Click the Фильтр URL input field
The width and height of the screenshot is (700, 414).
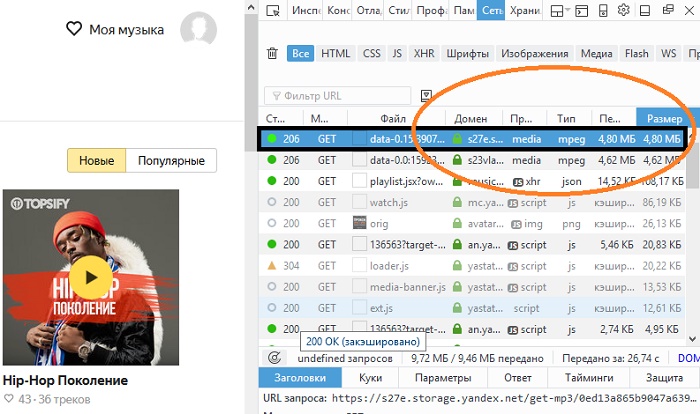pyautogui.click(x=340, y=95)
